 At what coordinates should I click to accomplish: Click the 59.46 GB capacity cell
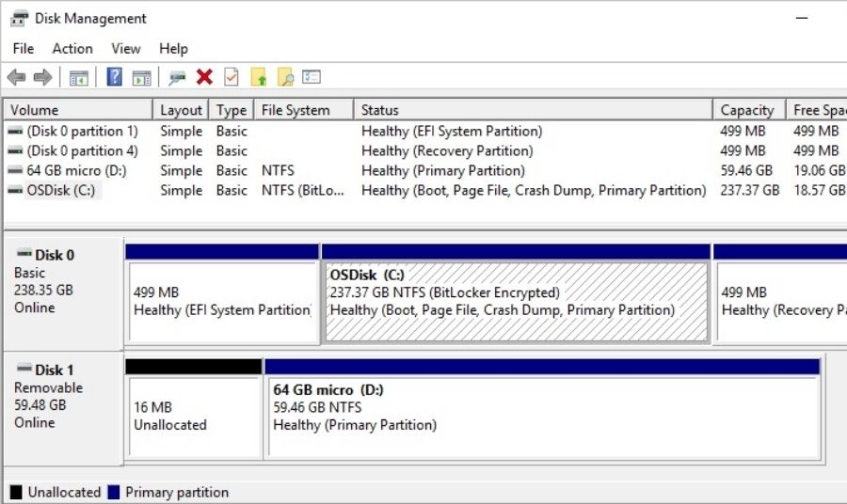coord(746,170)
